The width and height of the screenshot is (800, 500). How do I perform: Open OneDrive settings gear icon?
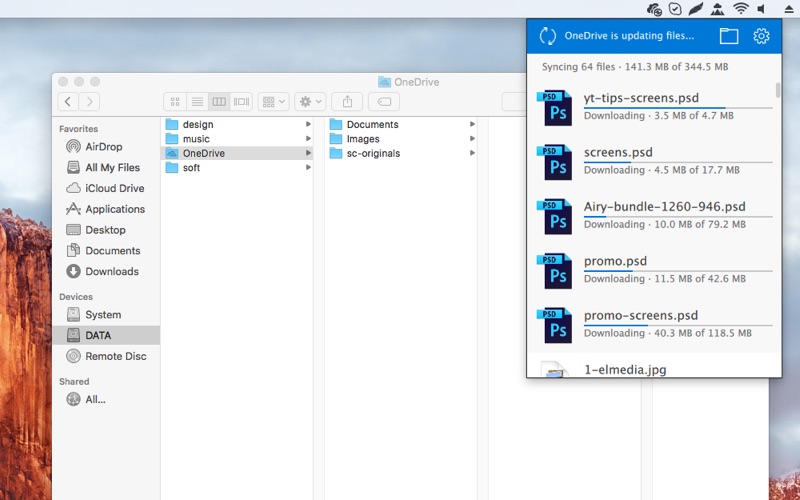coord(761,36)
